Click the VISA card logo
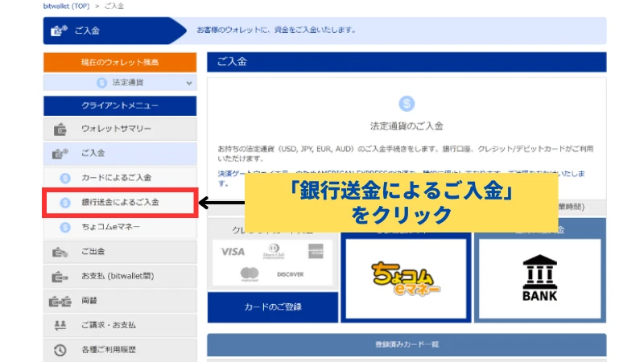Viewport: 644px width, 362px height. 233,252
